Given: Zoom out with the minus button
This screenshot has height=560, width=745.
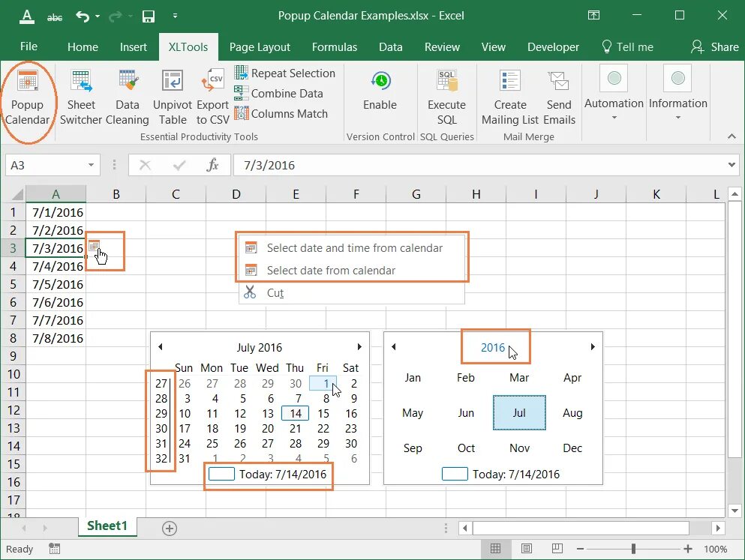Looking at the screenshot, I should pyautogui.click(x=580, y=549).
